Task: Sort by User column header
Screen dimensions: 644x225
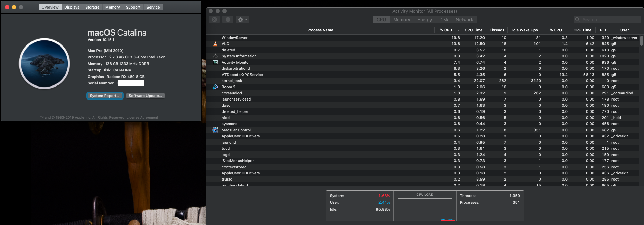Action: [624, 30]
